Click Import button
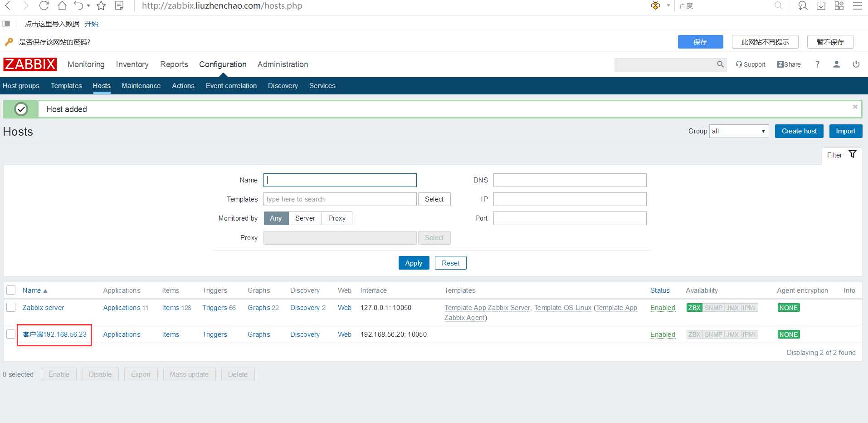The width and height of the screenshot is (868, 423). [x=845, y=131]
